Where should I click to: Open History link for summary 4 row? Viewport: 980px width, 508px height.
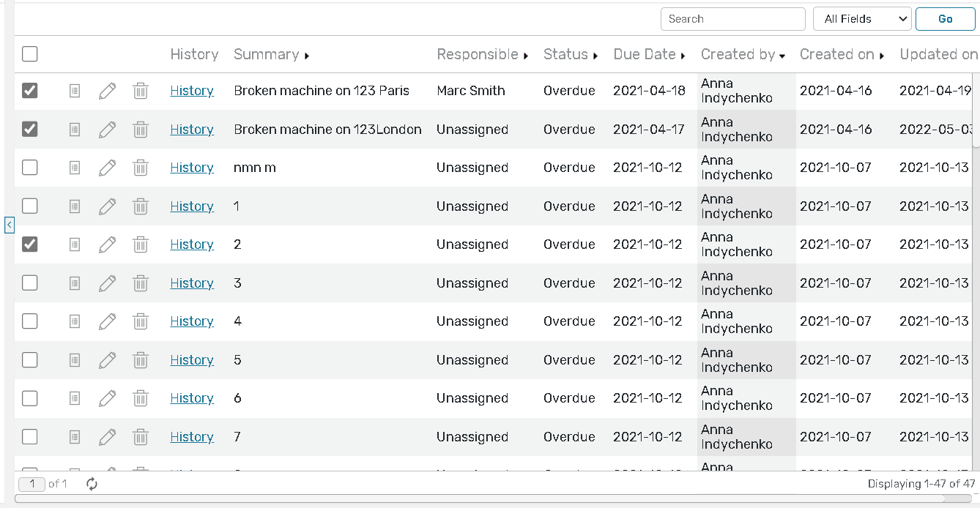click(x=192, y=321)
